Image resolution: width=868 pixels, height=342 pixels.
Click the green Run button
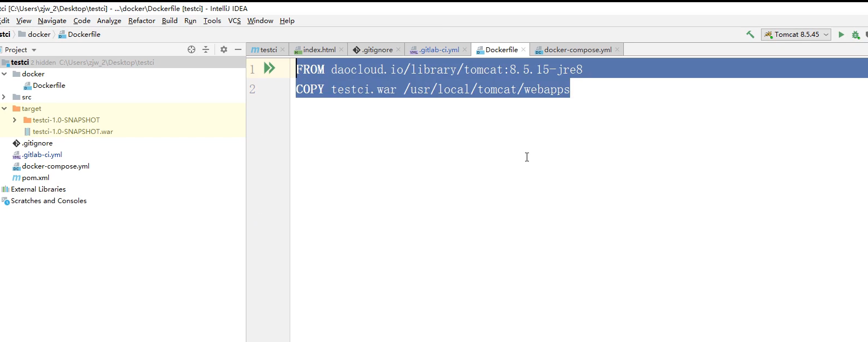tap(841, 35)
